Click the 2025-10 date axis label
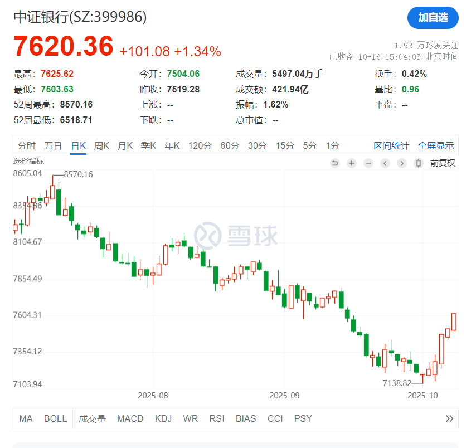 (x=422, y=396)
